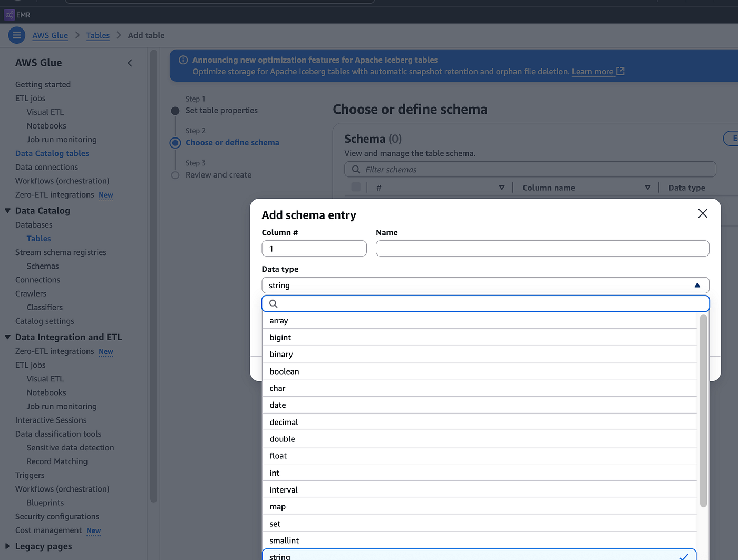
Task: Choose int data type option
Action: pyautogui.click(x=480, y=473)
